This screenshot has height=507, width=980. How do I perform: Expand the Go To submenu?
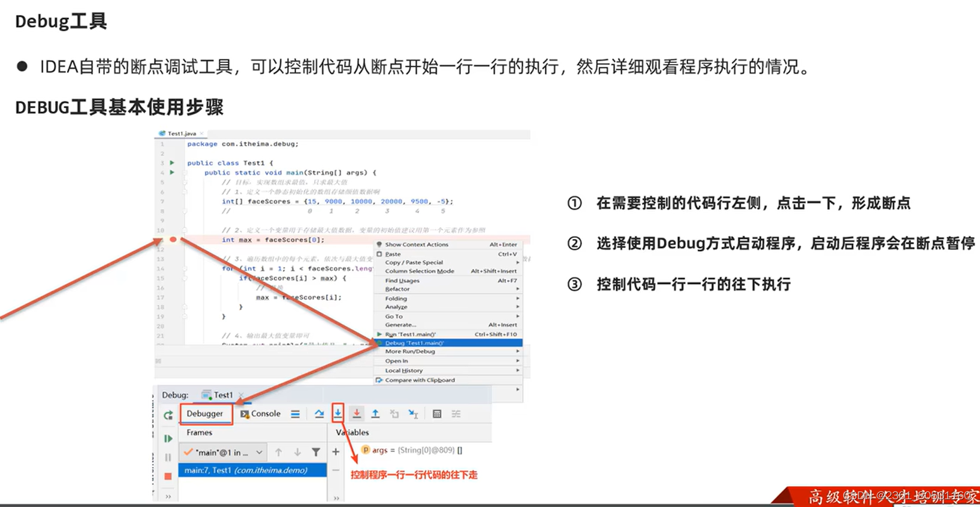[x=449, y=316]
